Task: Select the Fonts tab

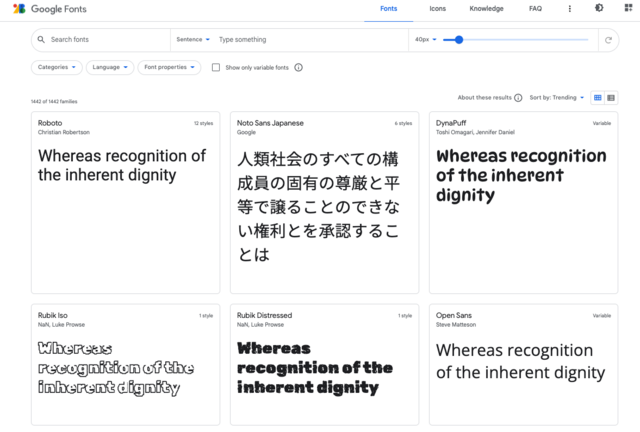Action: click(388, 9)
